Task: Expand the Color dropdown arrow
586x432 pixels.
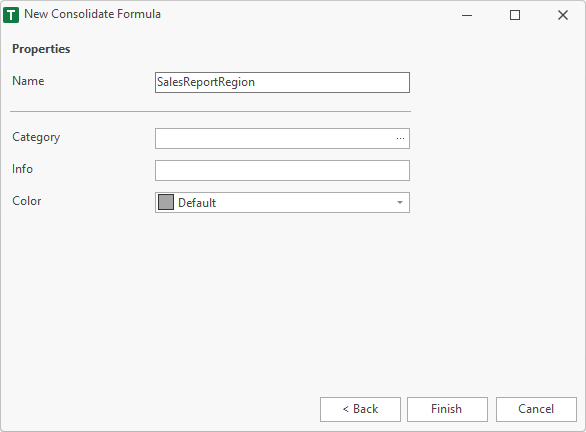Action: (x=400, y=203)
